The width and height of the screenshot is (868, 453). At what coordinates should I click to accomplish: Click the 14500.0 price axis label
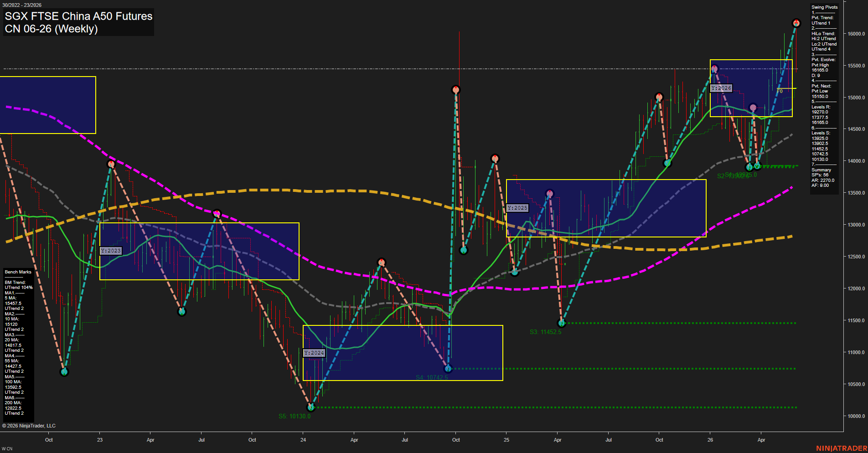[856, 129]
